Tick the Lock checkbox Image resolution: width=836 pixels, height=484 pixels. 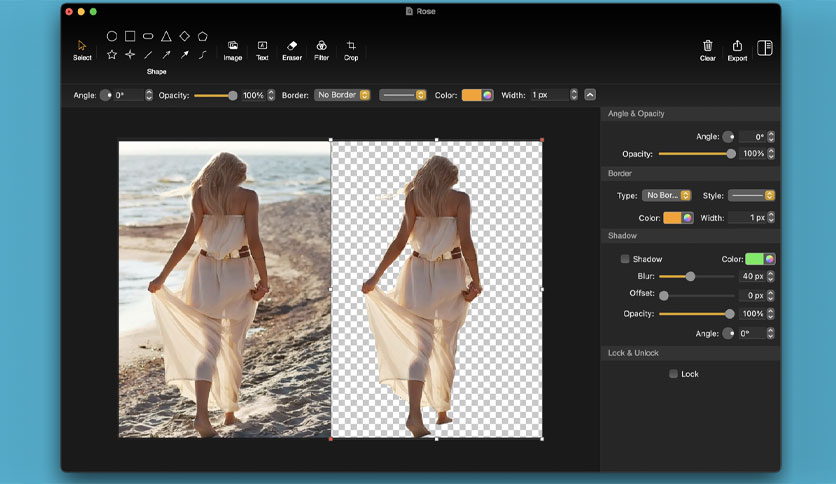[673, 374]
